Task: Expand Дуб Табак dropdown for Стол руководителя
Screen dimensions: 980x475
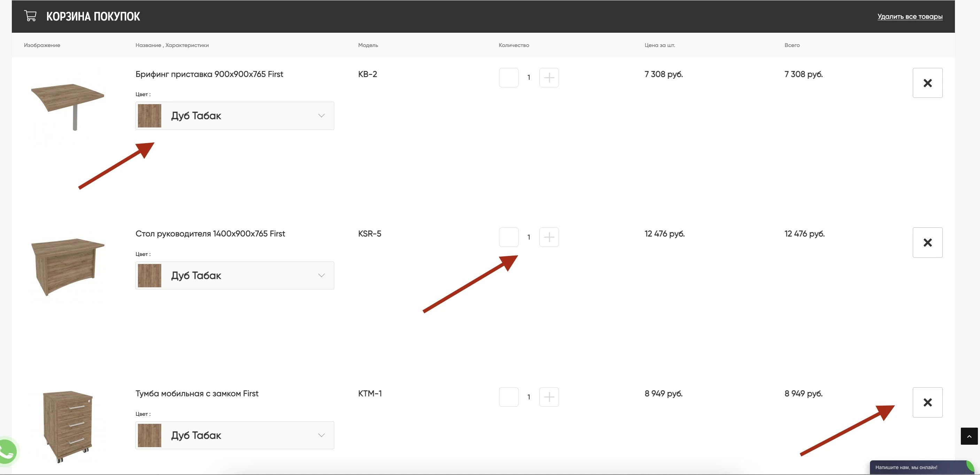Action: [235, 275]
